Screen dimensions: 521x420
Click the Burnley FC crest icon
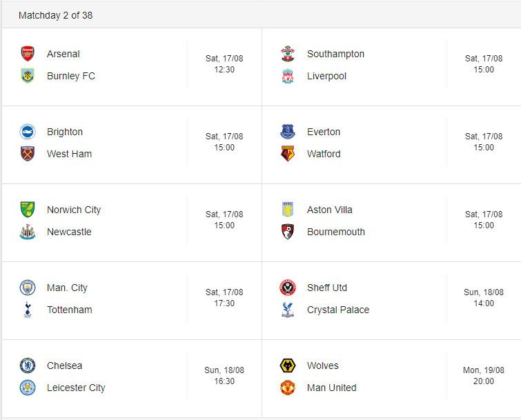click(x=28, y=76)
